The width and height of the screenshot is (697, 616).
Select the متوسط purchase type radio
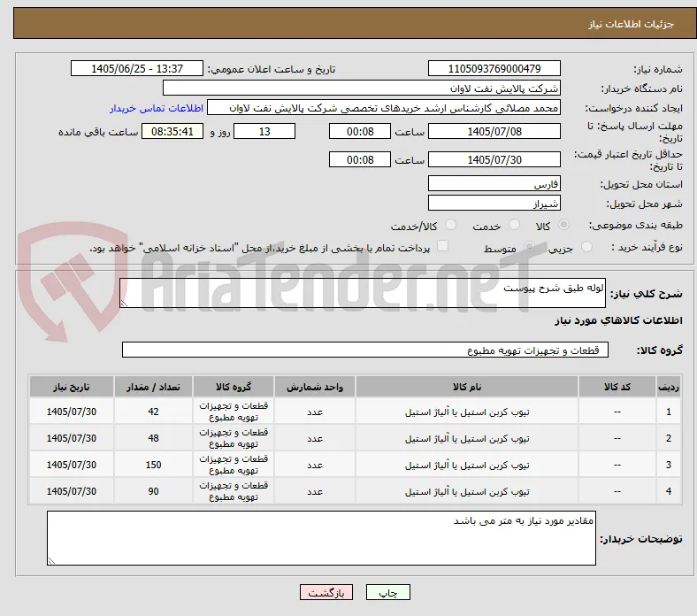click(529, 246)
